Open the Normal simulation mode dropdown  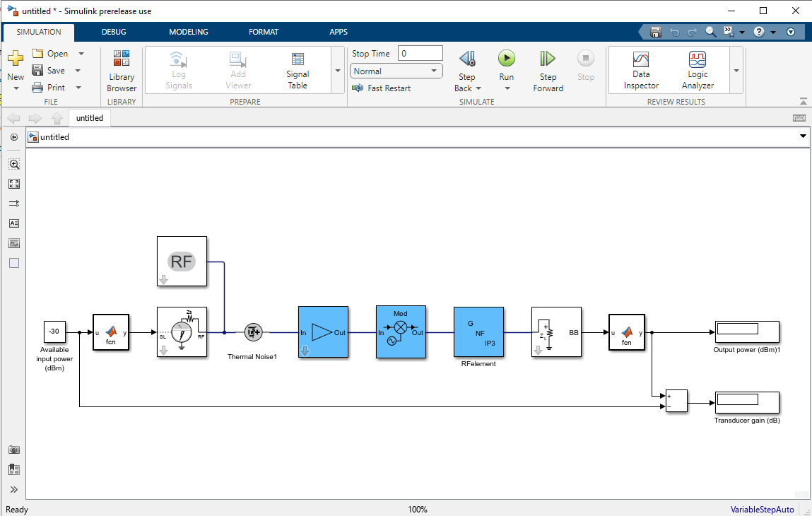(396, 71)
